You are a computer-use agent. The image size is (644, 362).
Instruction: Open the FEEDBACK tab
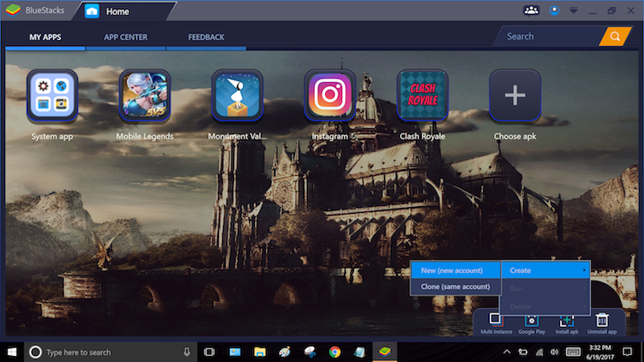point(206,37)
